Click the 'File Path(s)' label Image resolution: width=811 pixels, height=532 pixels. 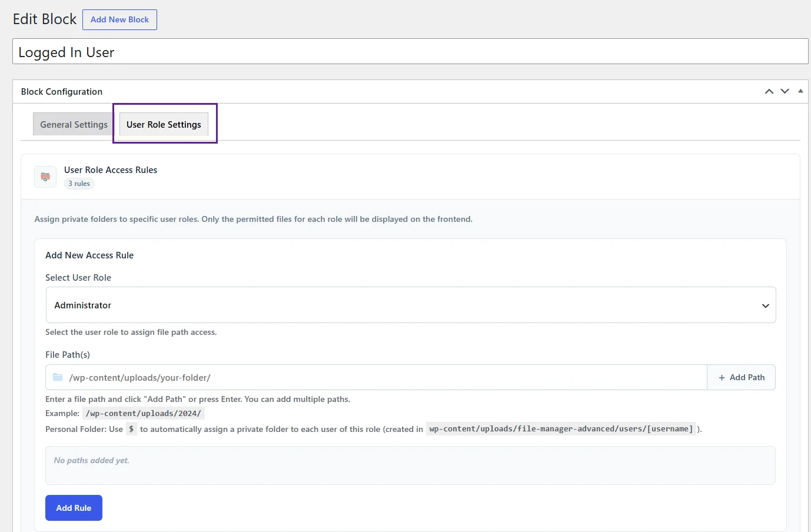click(x=68, y=355)
